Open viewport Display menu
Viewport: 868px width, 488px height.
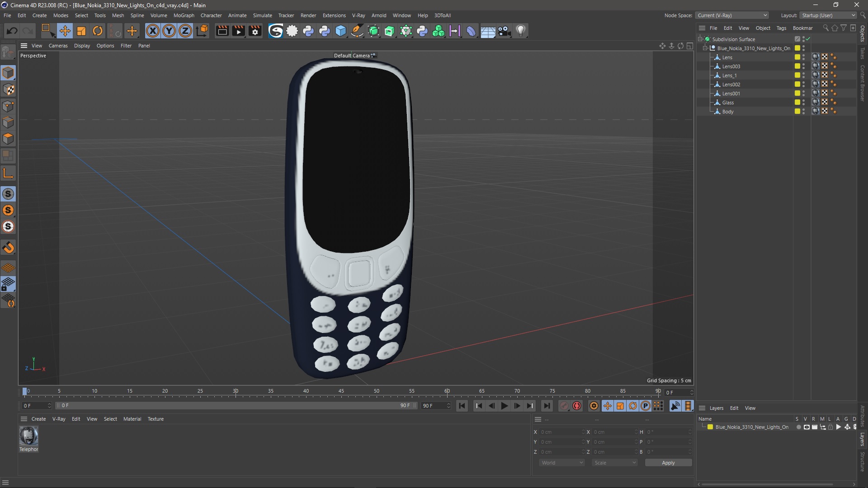coord(82,46)
